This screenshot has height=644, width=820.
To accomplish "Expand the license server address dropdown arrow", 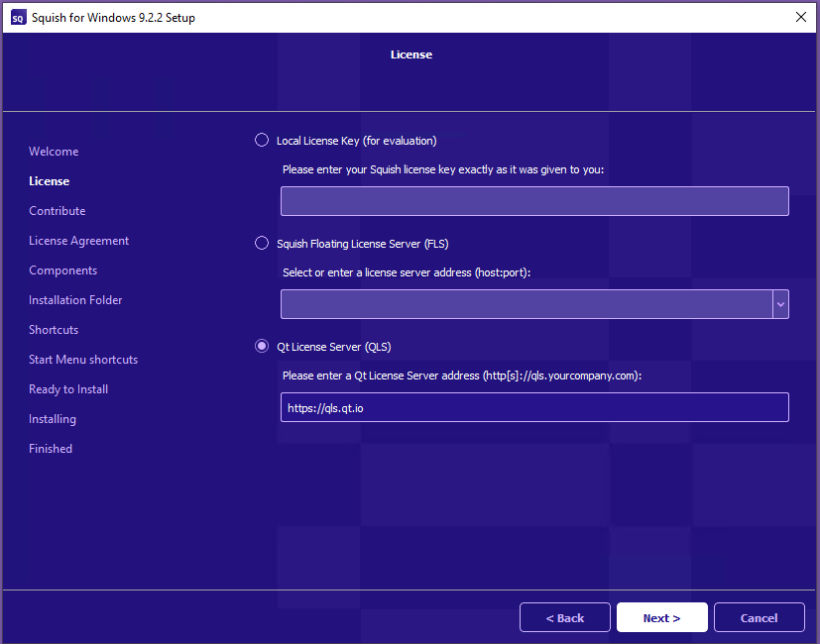I will 780,304.
